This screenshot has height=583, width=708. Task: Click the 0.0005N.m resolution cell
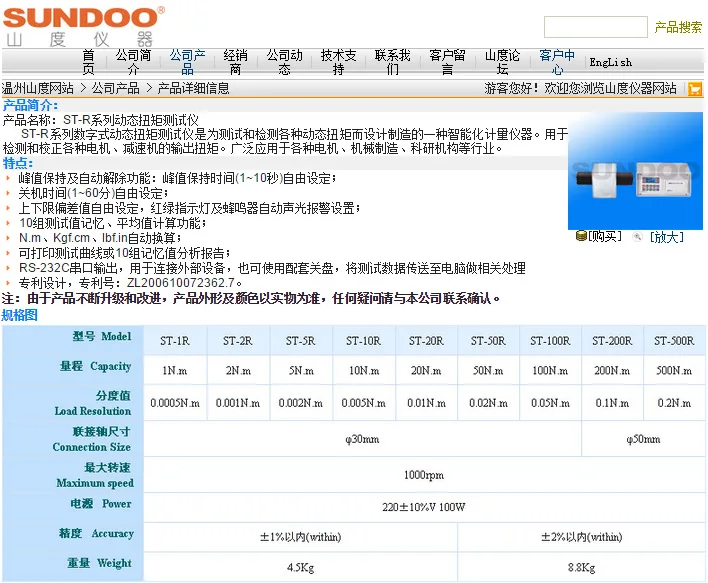175,403
